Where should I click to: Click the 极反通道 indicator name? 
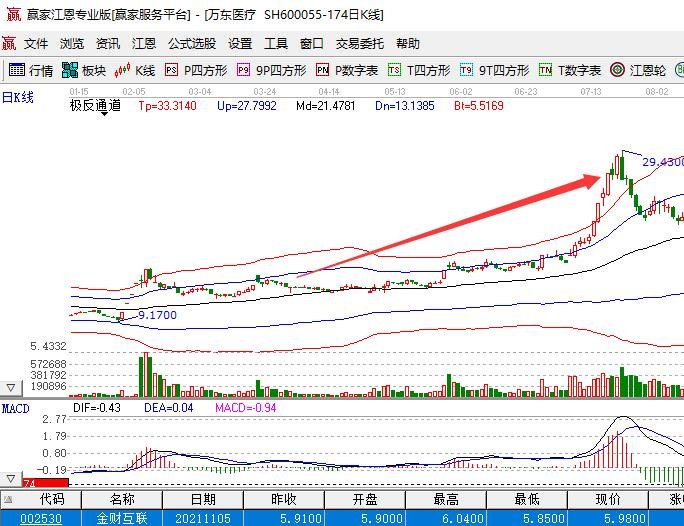95,105
